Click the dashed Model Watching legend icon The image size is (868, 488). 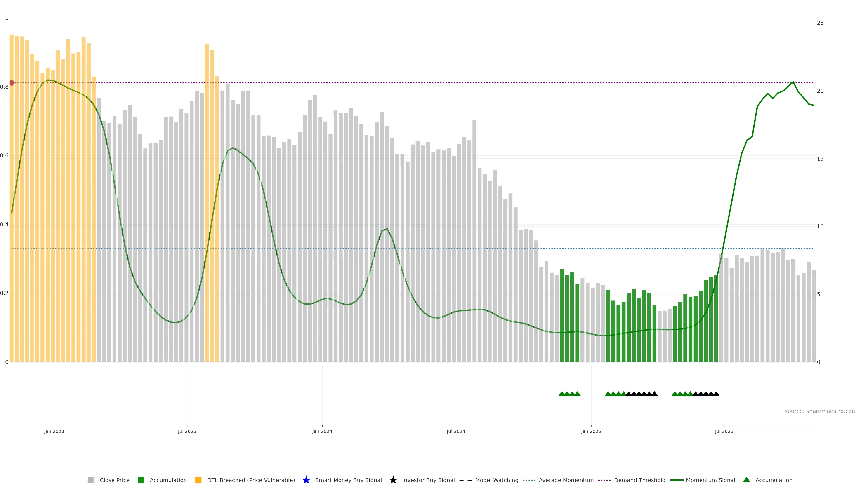coord(465,480)
